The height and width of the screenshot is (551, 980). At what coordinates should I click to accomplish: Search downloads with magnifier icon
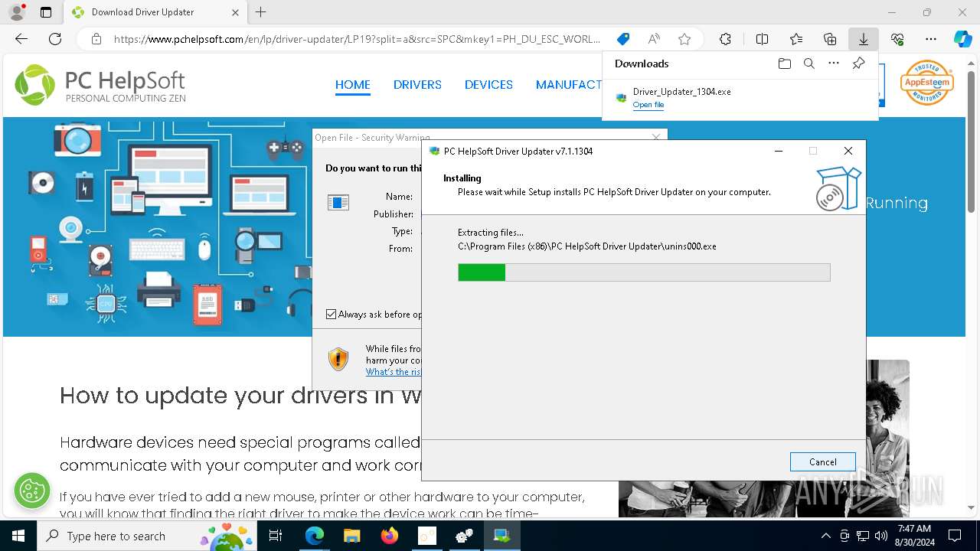[x=808, y=64]
